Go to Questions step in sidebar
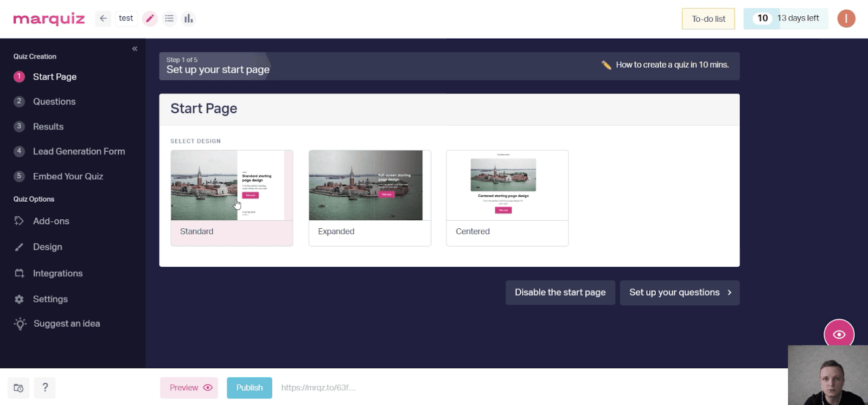 (x=54, y=102)
